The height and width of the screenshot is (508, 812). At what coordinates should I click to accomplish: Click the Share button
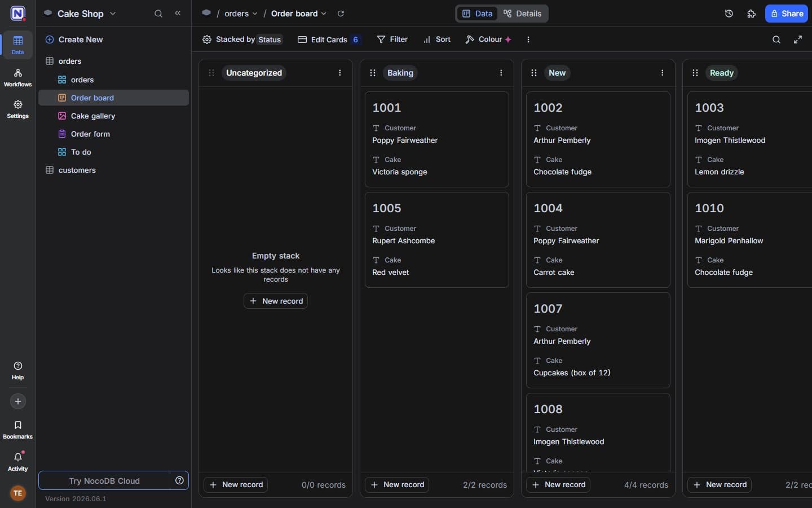pyautogui.click(x=786, y=14)
